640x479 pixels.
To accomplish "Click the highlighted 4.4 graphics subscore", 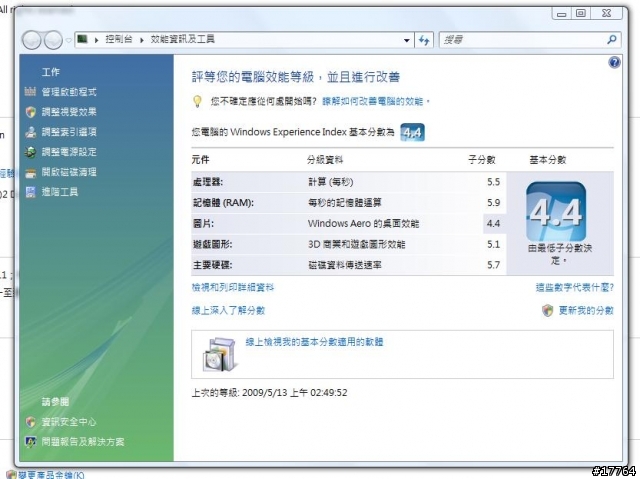I will coord(493,224).
